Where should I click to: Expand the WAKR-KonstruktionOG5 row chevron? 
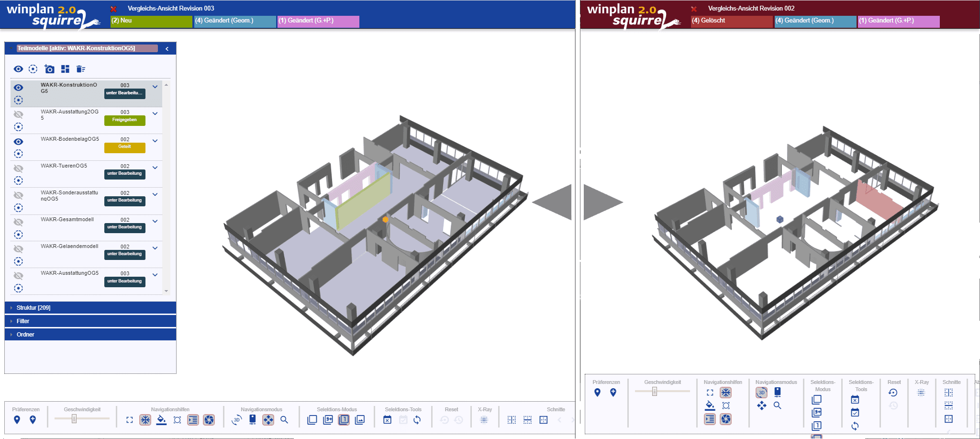point(155,87)
